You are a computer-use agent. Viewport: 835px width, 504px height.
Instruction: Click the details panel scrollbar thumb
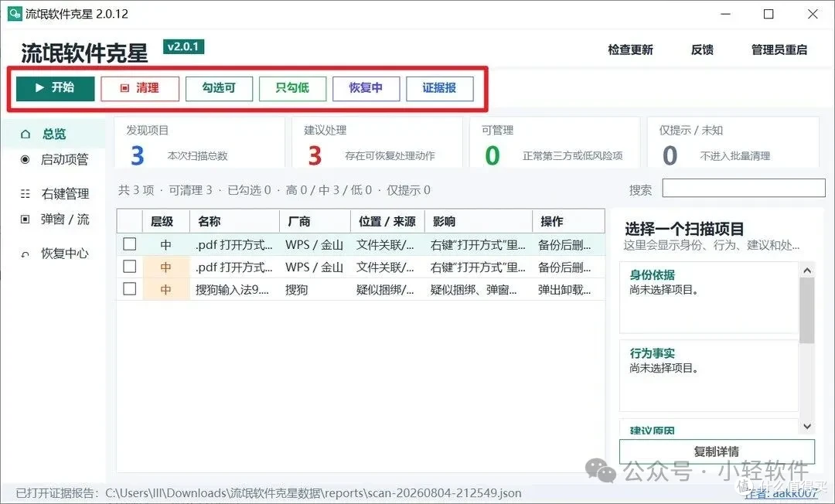click(807, 310)
